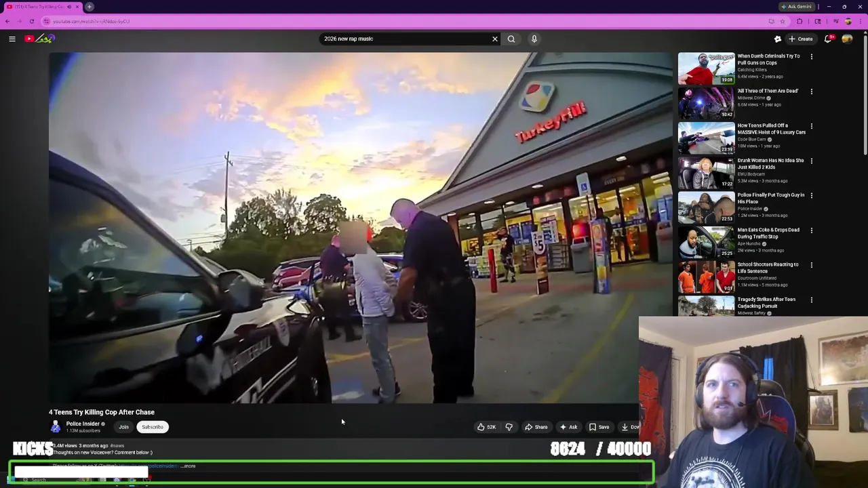Open a new browser tab with plus

click(90, 7)
